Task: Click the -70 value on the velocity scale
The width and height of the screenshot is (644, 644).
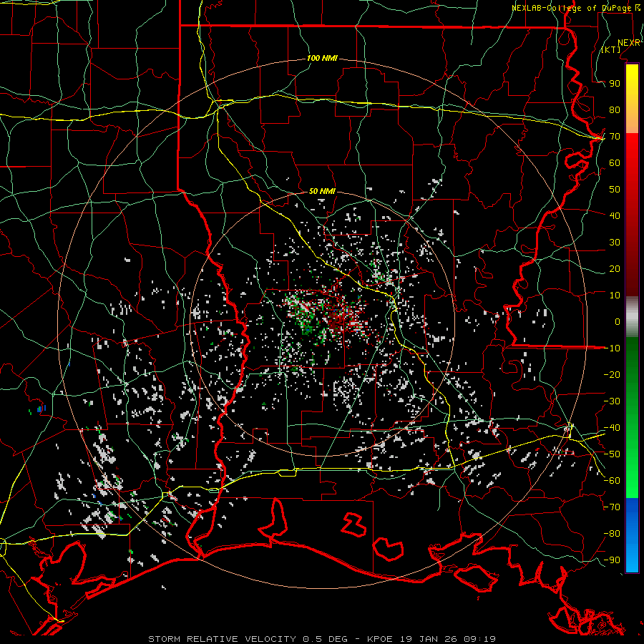Action: 612,507
